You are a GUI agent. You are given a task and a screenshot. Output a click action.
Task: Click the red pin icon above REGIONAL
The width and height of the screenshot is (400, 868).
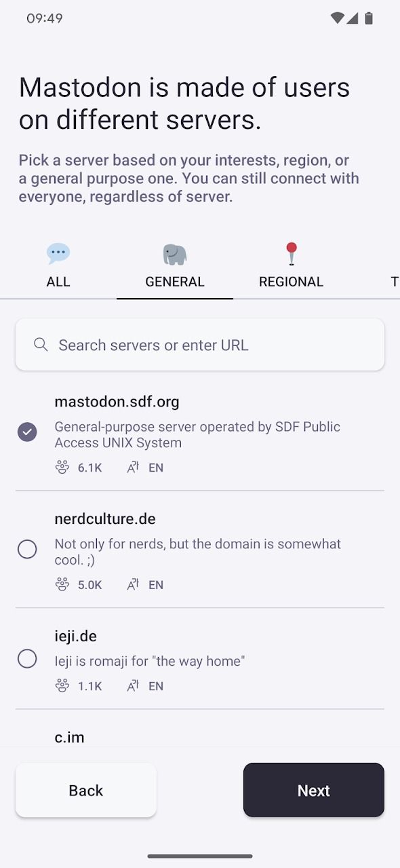291,252
